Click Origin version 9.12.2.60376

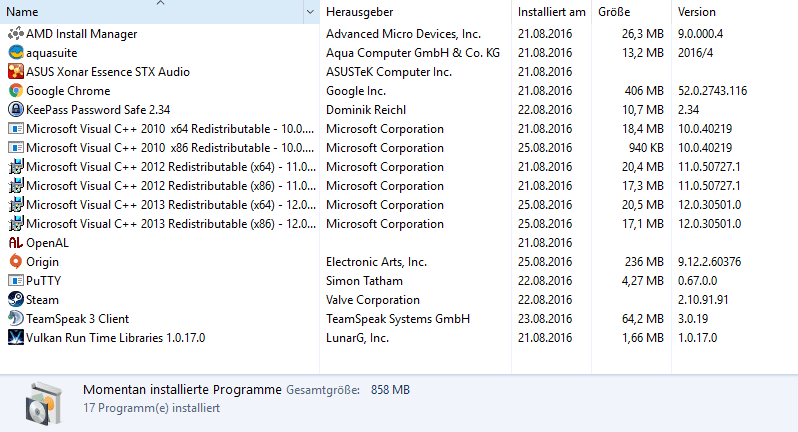click(x=709, y=262)
